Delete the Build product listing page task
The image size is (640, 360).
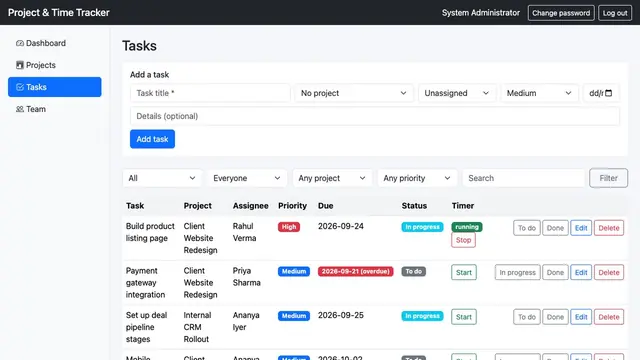click(609, 228)
